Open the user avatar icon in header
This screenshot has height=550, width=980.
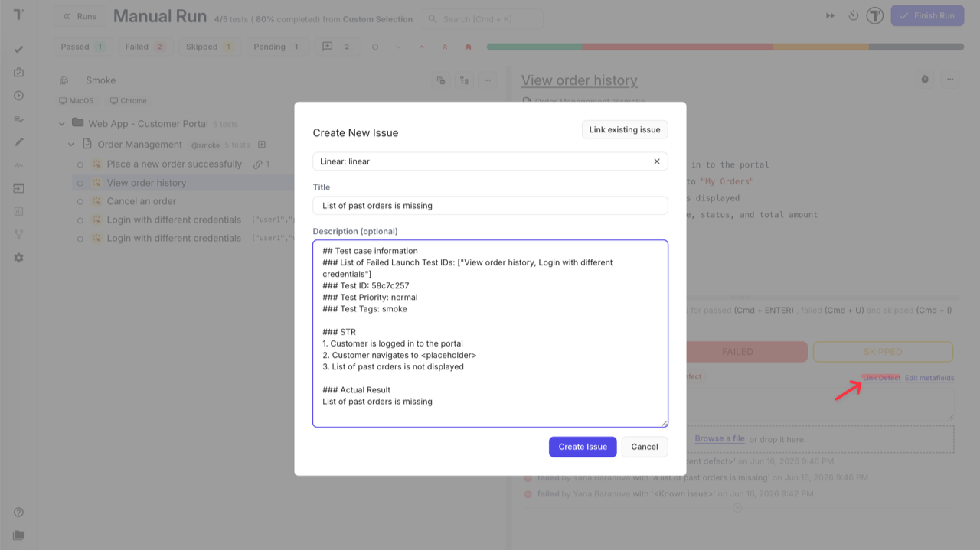(x=874, y=16)
